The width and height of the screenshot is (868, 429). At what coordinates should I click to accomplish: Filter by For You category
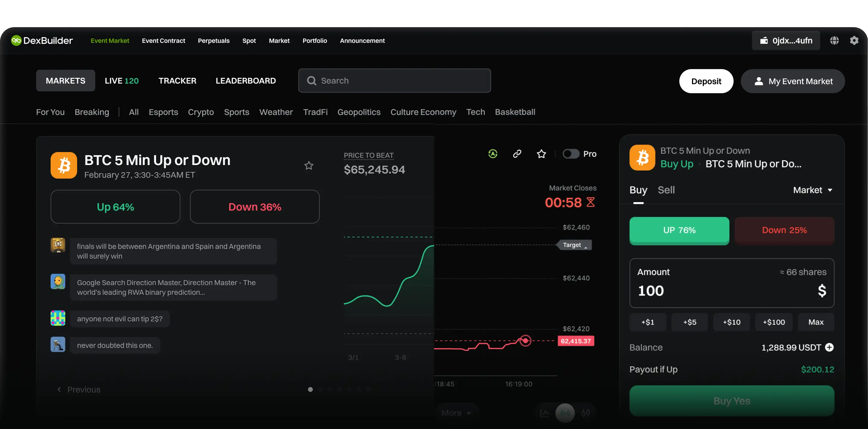(x=50, y=112)
